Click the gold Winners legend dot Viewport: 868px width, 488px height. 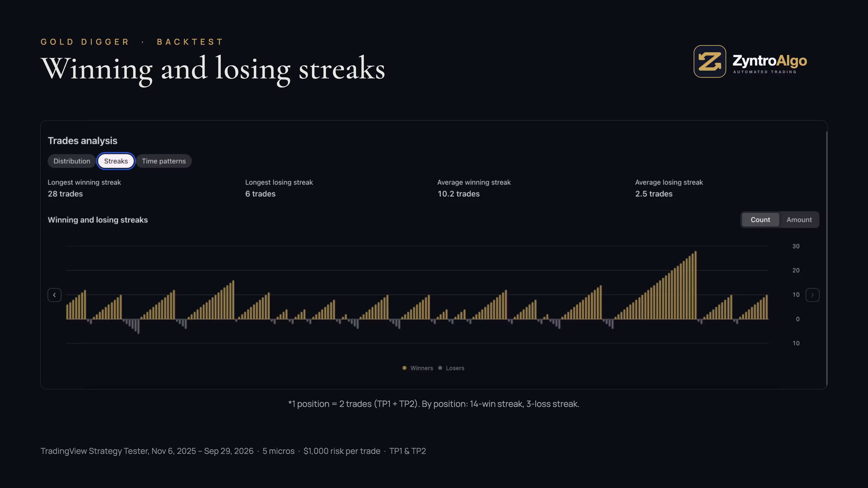(404, 368)
